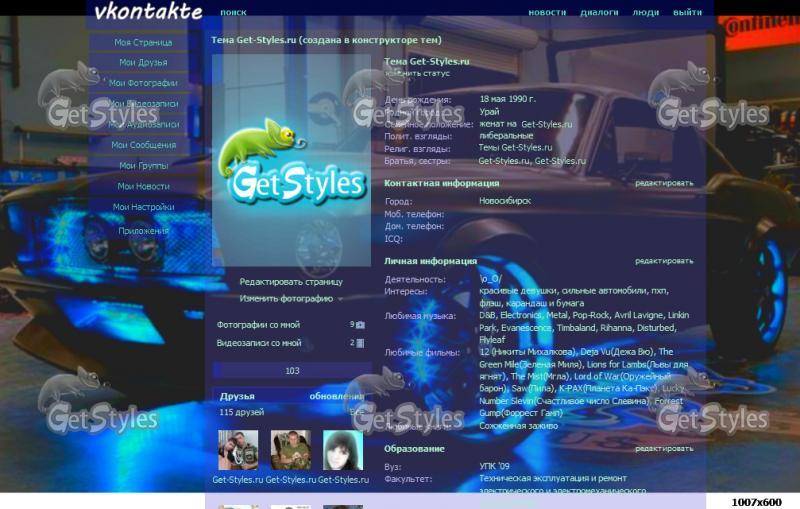The width and height of the screenshot is (800, 509).
Task: Open новости in top navigation
Action: coord(547,12)
